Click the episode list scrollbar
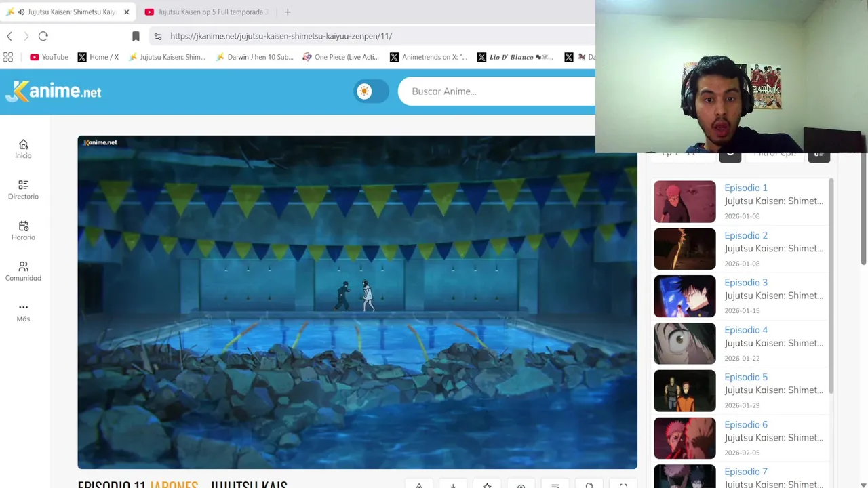Image resolution: width=868 pixels, height=488 pixels. tap(831, 286)
